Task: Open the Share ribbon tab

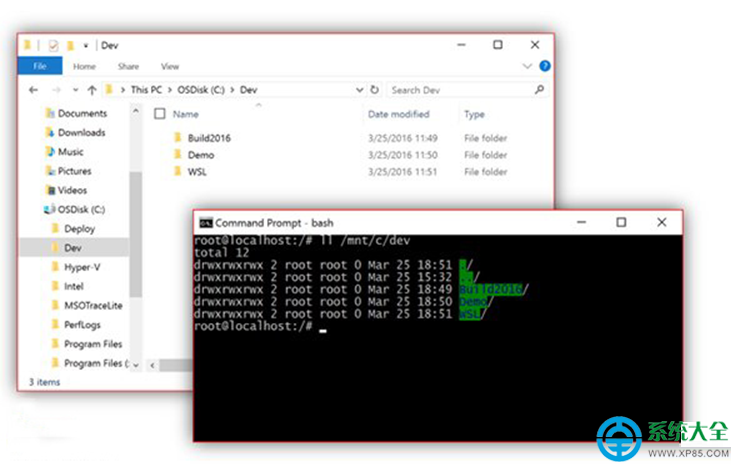Action: tap(128, 67)
